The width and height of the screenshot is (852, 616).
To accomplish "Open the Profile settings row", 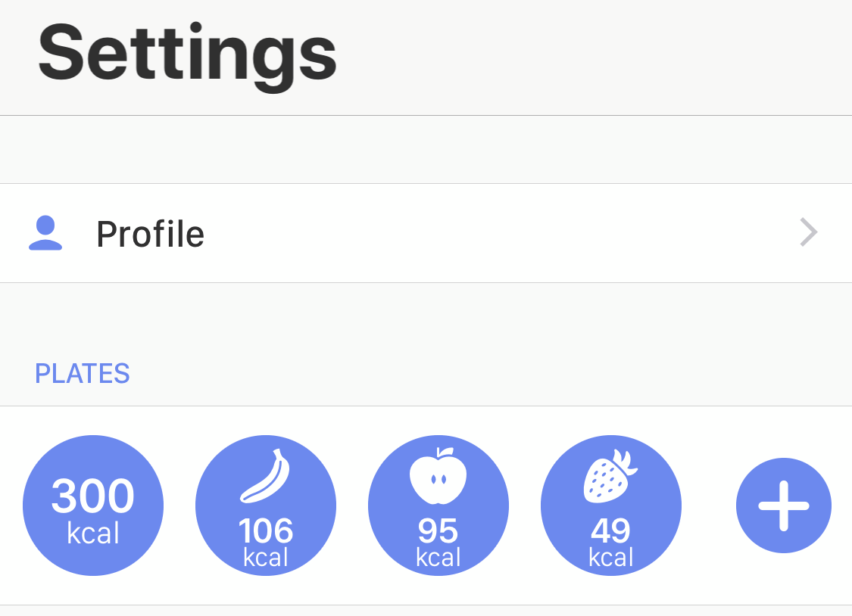I will click(x=426, y=233).
